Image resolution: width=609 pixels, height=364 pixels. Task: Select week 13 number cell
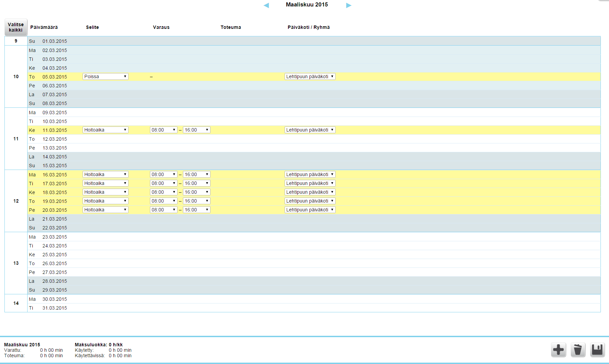[x=16, y=263]
